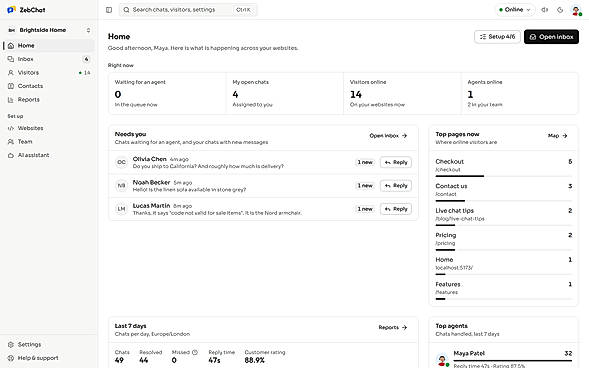The height and width of the screenshot is (368, 589).
Task: Open Lucas Martin's chat message
Action: 217,213
